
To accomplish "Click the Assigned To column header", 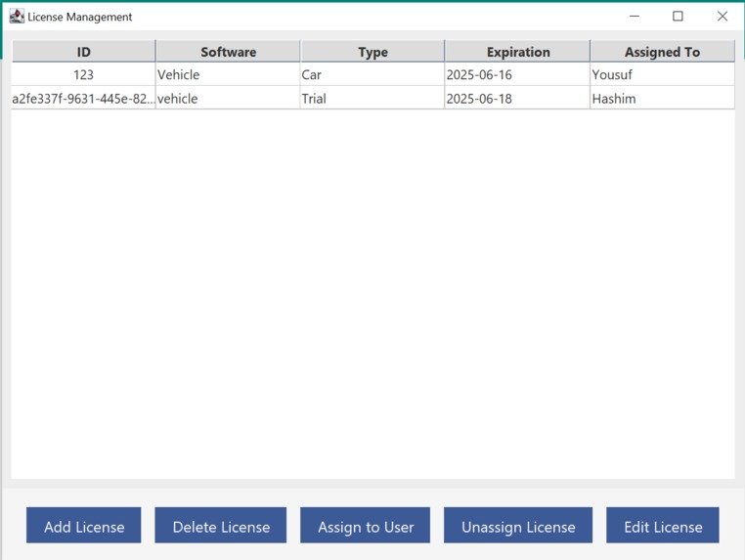I will coord(662,51).
